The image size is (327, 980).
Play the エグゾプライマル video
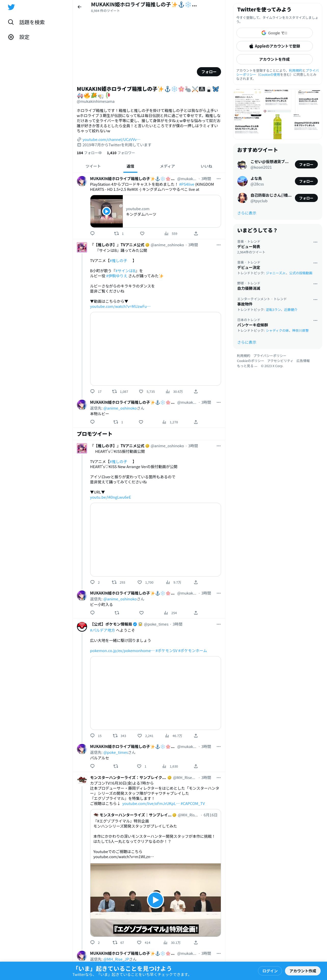pos(155,899)
